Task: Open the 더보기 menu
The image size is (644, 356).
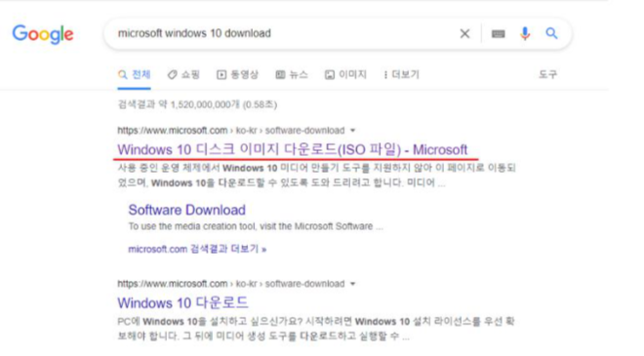Action: click(401, 75)
